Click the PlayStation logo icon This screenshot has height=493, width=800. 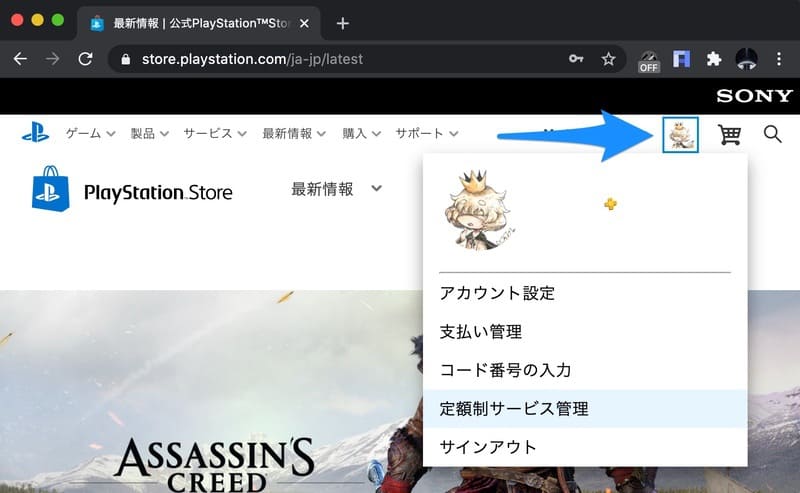click(x=36, y=132)
